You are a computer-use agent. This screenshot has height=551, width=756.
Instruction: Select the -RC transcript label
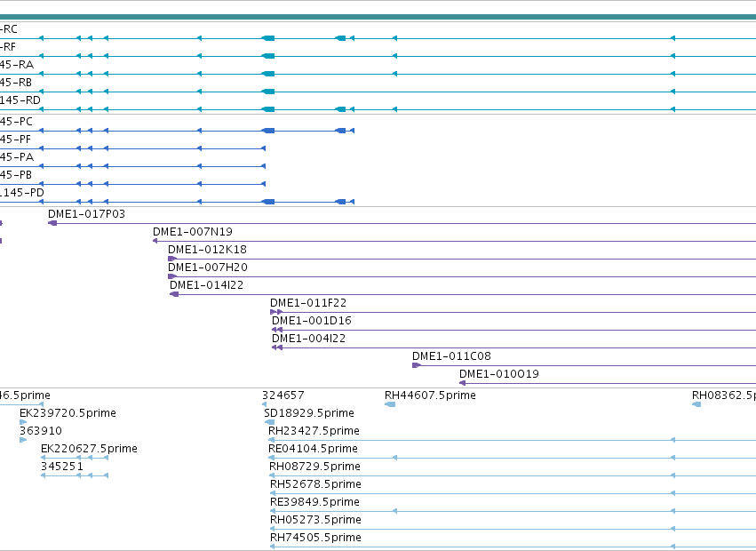tap(9, 29)
